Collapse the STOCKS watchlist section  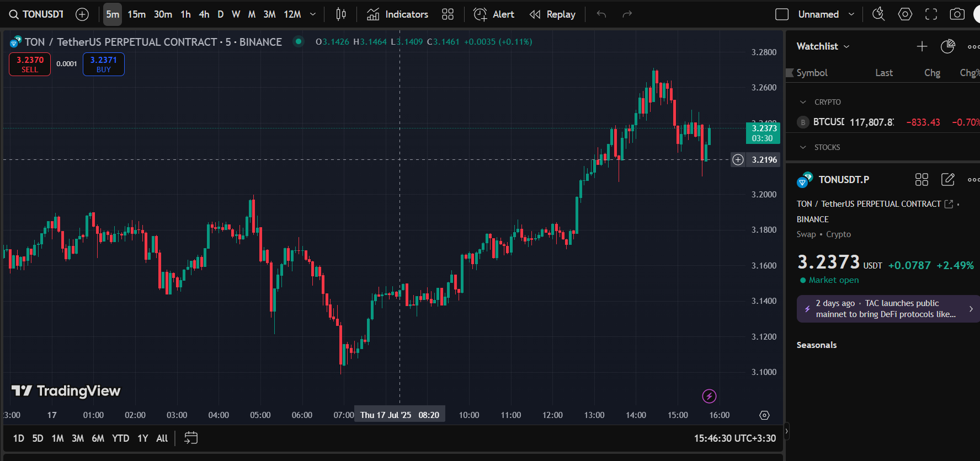(803, 147)
